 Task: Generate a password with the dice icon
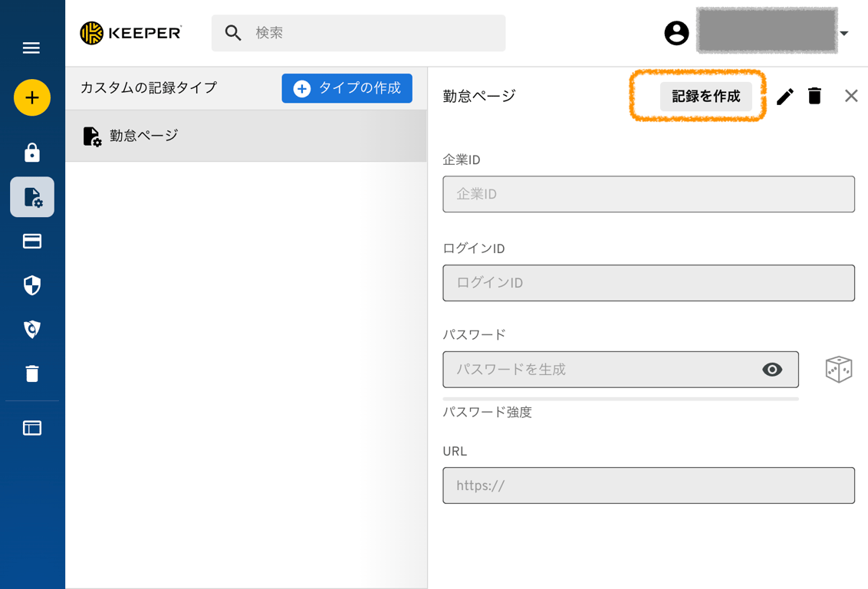coord(839,369)
